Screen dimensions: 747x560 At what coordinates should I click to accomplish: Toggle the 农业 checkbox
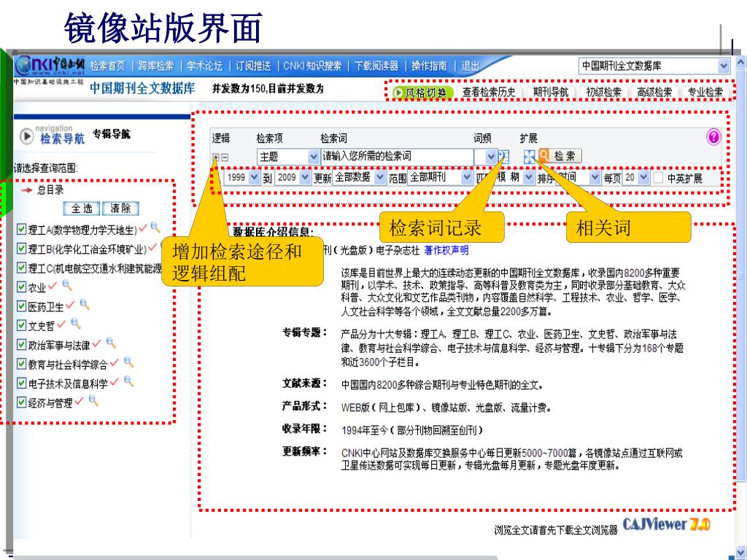click(21, 287)
